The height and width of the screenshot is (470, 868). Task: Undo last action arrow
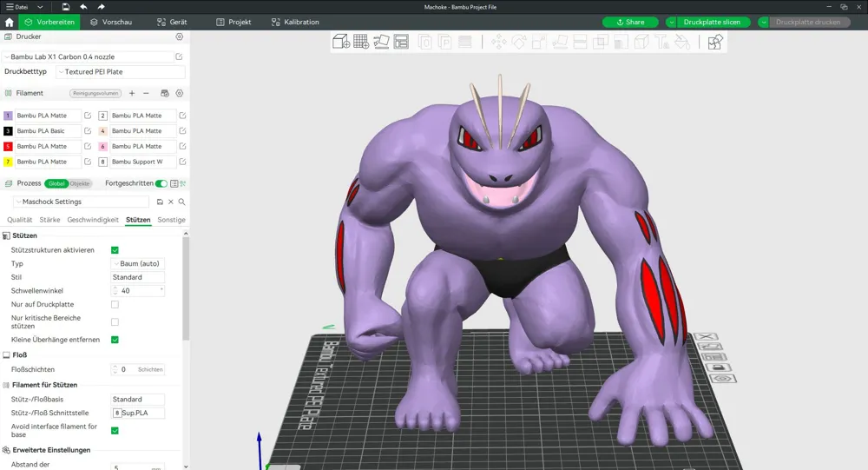[83, 7]
